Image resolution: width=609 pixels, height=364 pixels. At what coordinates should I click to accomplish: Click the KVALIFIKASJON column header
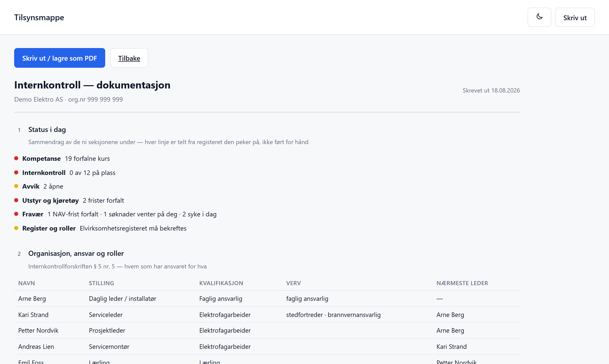(221, 283)
